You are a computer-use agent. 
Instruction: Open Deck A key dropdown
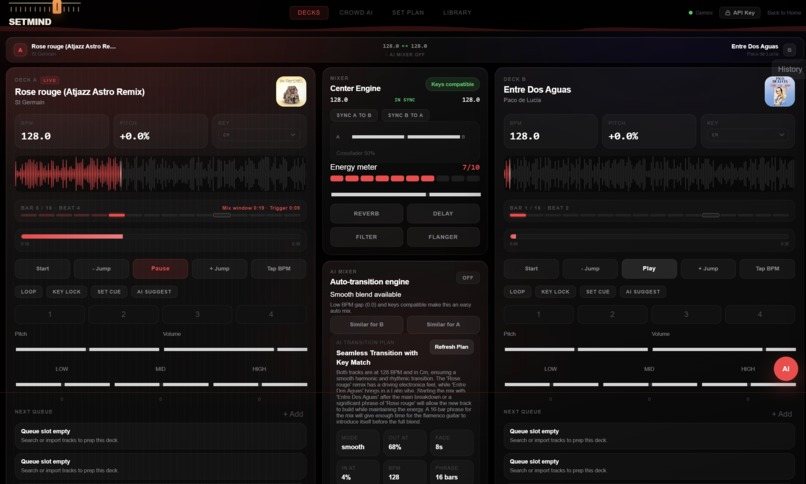pyautogui.click(x=259, y=135)
